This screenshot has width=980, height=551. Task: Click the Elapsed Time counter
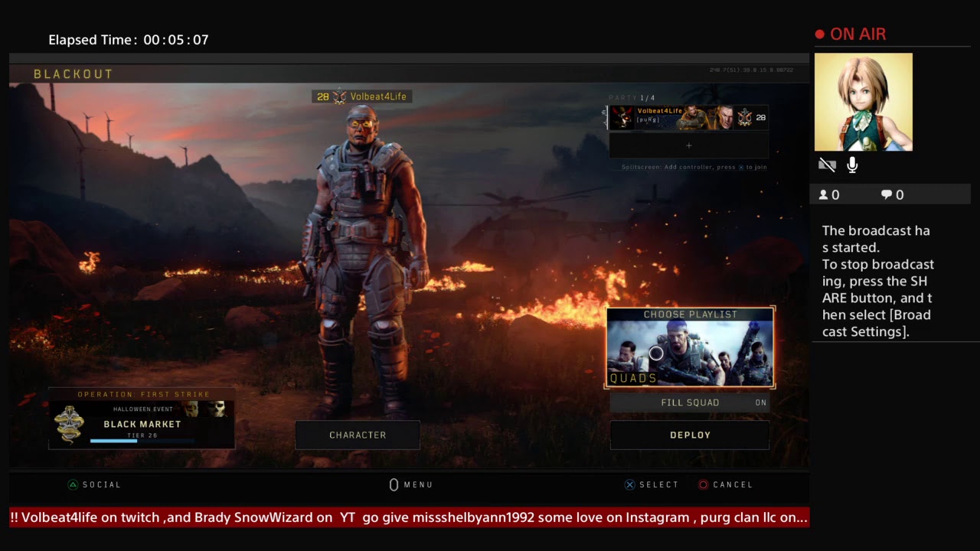(129, 40)
